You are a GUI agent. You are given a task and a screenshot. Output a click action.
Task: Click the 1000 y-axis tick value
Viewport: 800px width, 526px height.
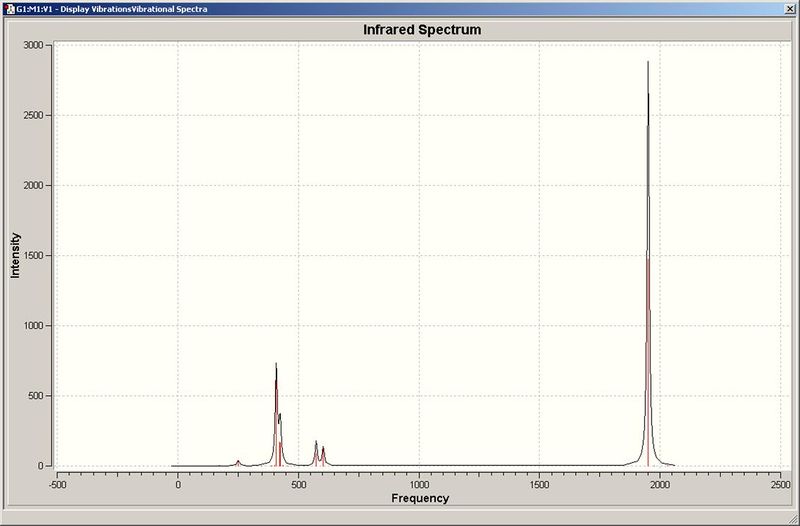click(33, 325)
